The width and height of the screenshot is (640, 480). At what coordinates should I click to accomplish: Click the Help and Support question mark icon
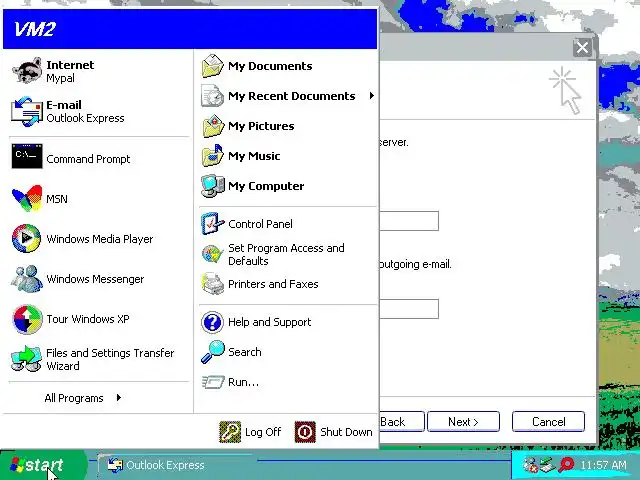[x=212, y=322]
